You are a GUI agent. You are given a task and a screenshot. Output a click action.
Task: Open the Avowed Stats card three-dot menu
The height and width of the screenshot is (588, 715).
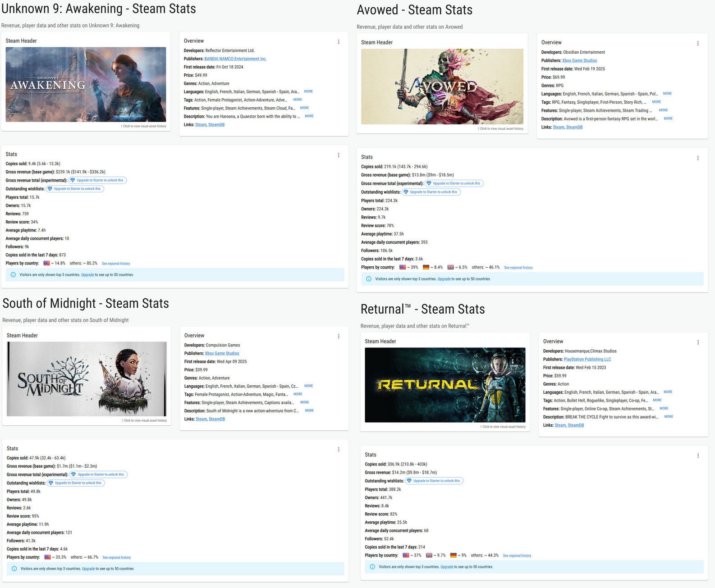[x=698, y=158]
